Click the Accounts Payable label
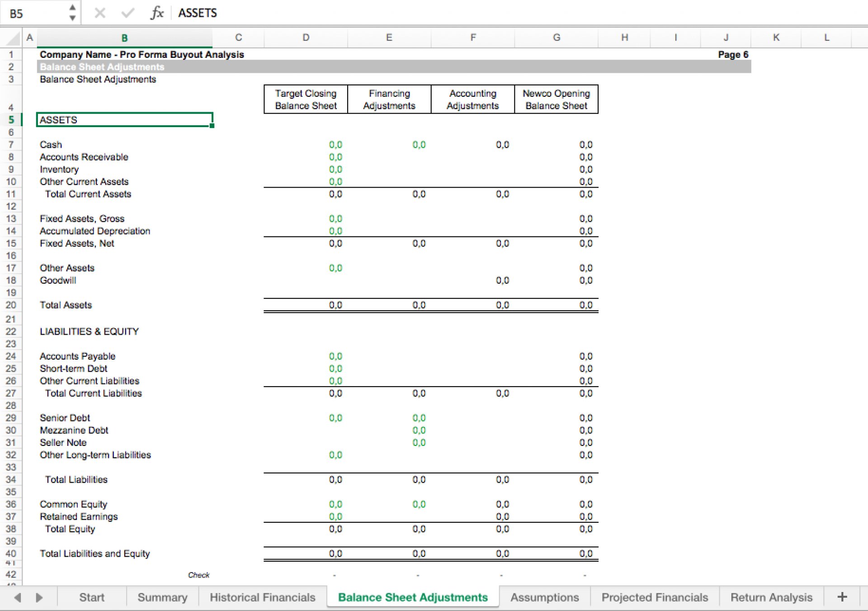This screenshot has width=868, height=611. click(77, 356)
